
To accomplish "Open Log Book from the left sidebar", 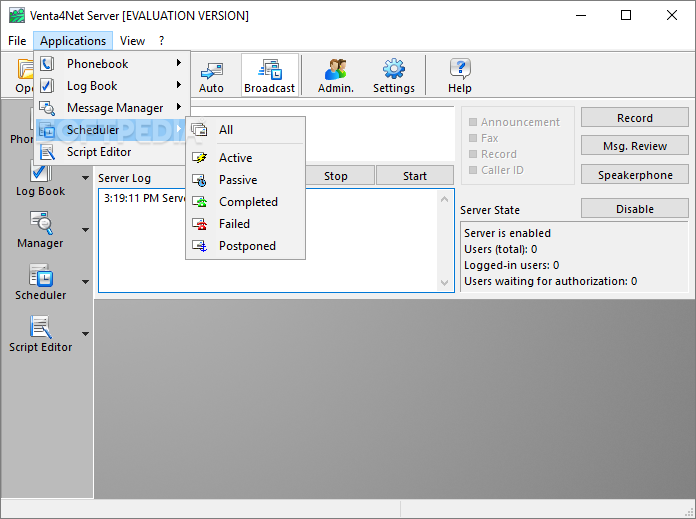I will 41,180.
